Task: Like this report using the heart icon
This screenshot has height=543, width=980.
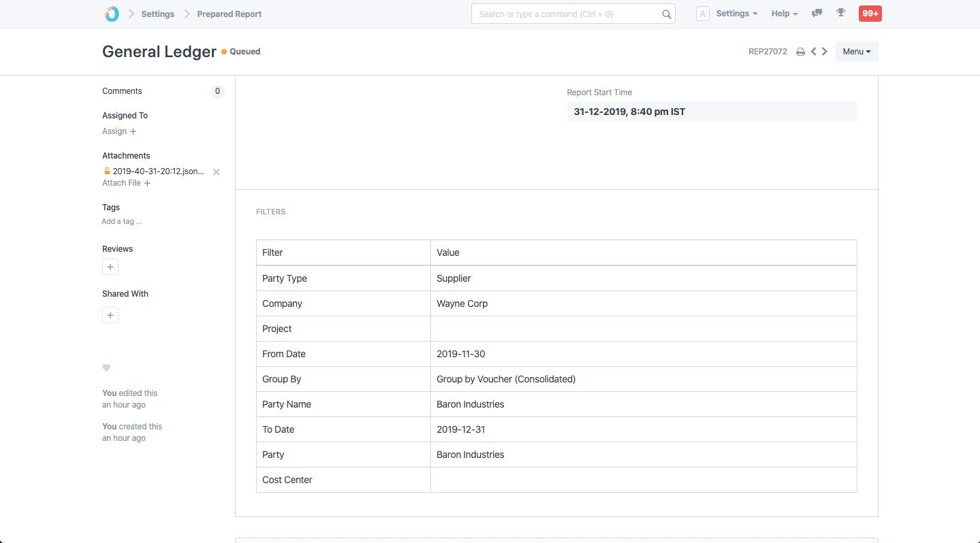Action: [106, 367]
